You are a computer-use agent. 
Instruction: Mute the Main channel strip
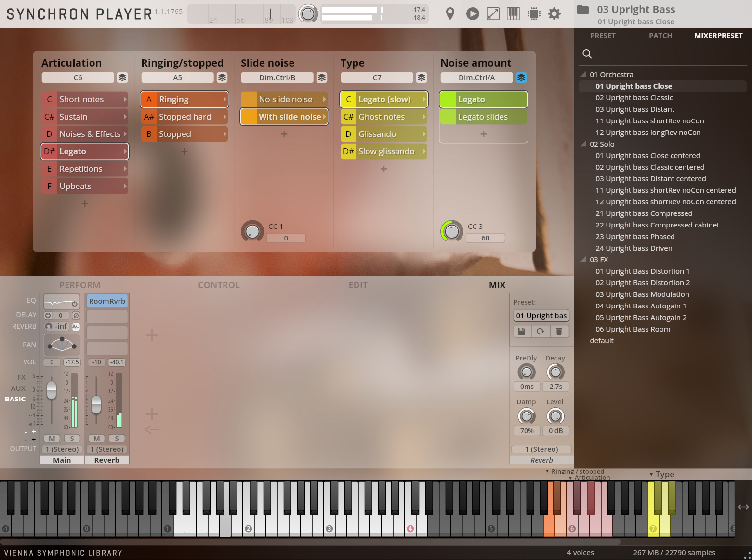pos(51,438)
